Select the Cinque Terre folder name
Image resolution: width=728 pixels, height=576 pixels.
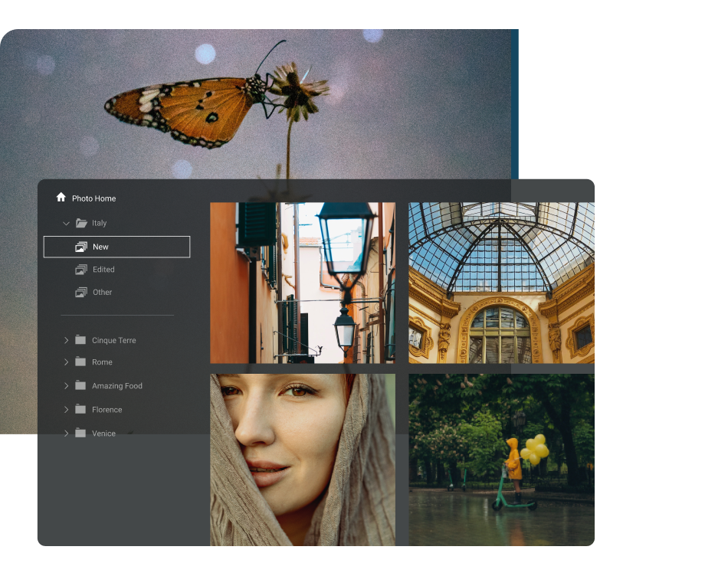[113, 340]
